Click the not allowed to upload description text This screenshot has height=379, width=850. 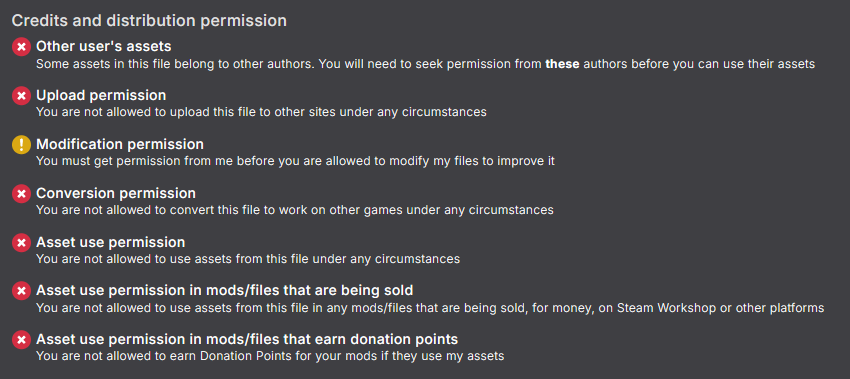coord(261,112)
